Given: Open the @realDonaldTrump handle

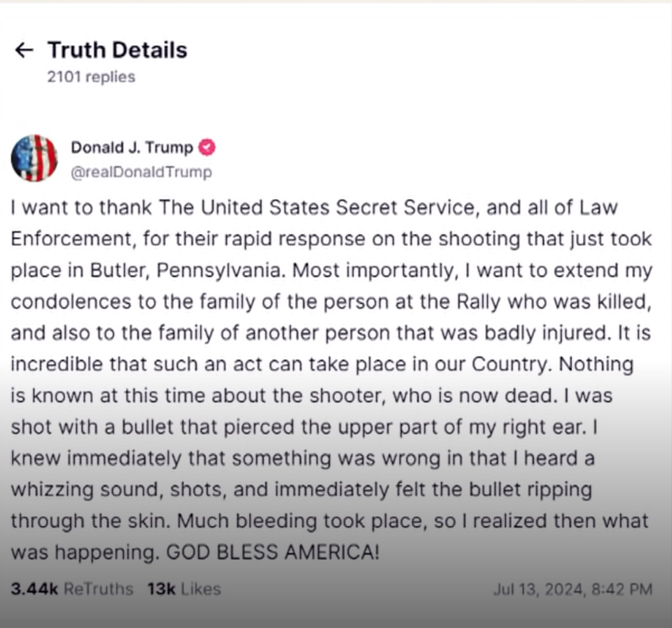Looking at the screenshot, I should pos(141,172).
